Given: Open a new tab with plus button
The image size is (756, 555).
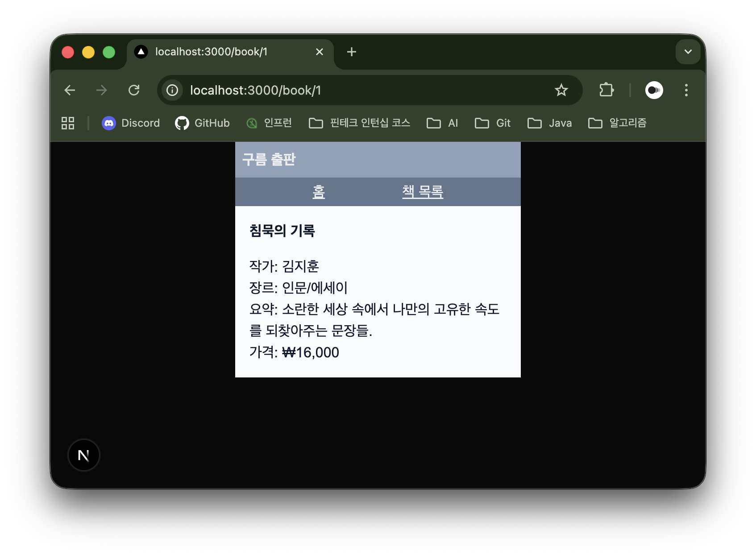Looking at the screenshot, I should (352, 52).
